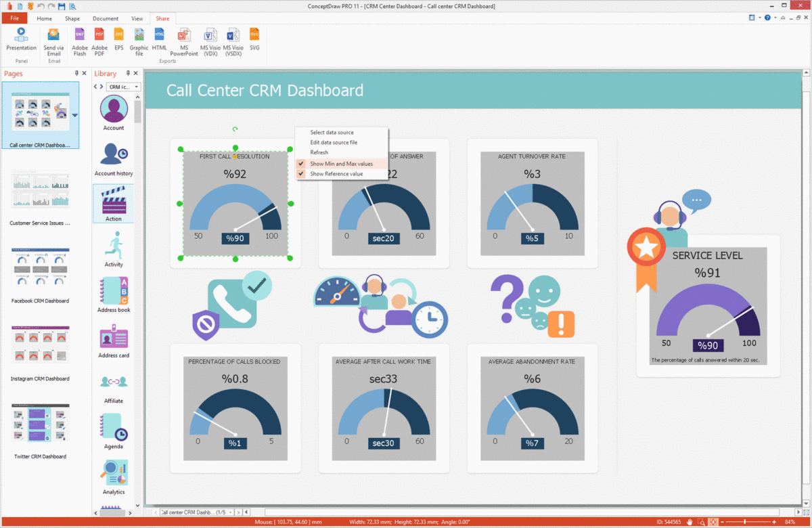Choose Edit data source file entry

click(334, 143)
